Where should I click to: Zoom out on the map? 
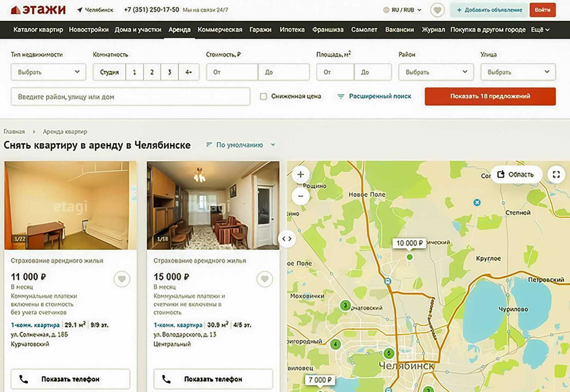click(x=300, y=196)
